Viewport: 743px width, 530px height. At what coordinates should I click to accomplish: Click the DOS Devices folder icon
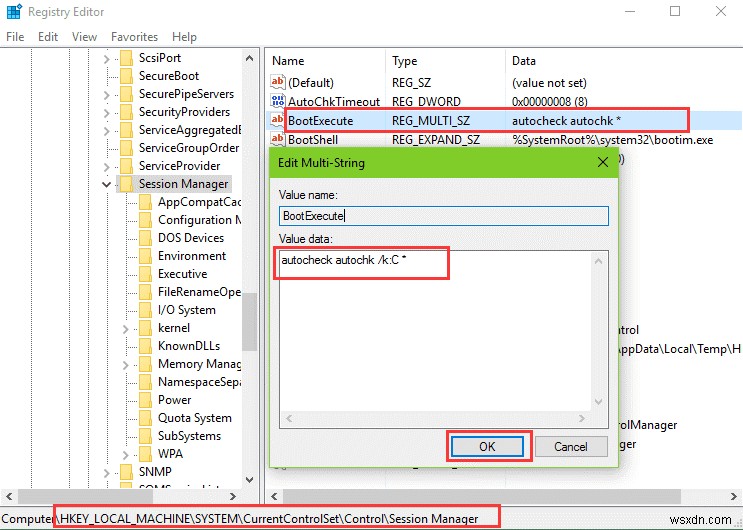(145, 238)
